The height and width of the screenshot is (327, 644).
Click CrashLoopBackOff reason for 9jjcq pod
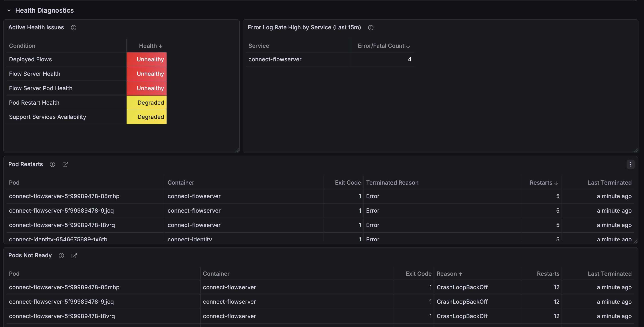[462, 301]
